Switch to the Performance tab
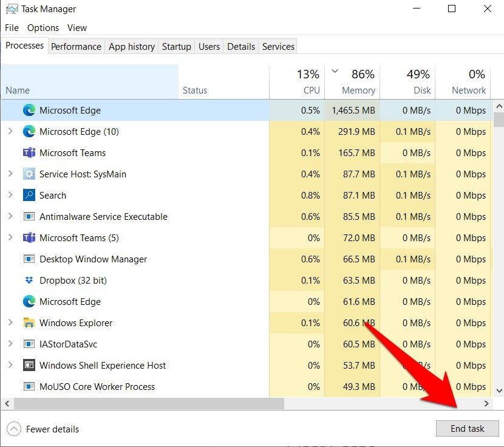The width and height of the screenshot is (504, 447). click(x=76, y=47)
